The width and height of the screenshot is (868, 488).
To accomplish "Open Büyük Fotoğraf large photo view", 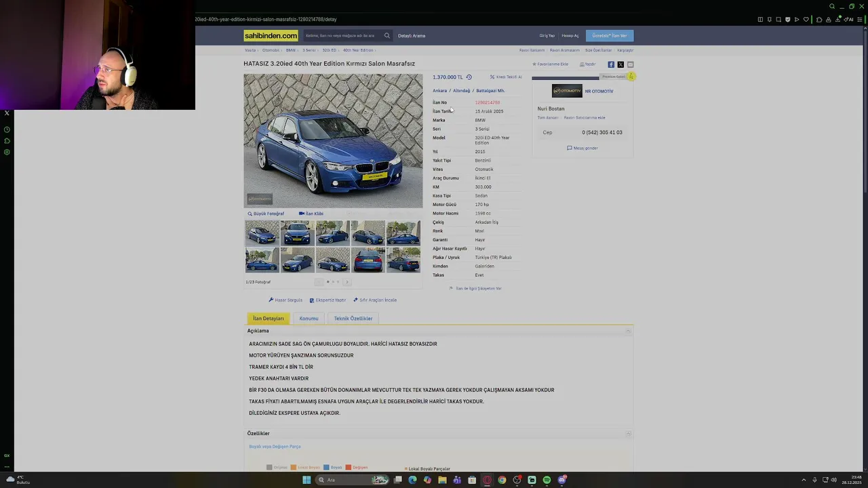I will [x=266, y=213].
